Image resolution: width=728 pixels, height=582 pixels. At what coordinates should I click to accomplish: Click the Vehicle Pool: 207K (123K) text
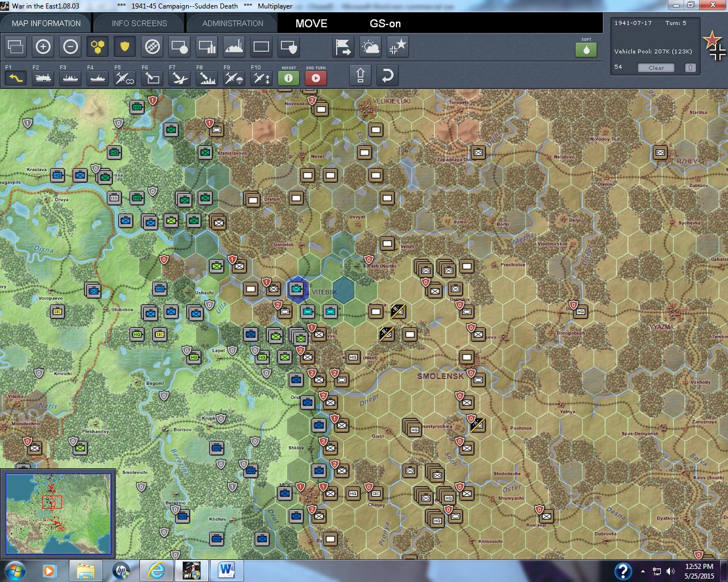click(653, 51)
